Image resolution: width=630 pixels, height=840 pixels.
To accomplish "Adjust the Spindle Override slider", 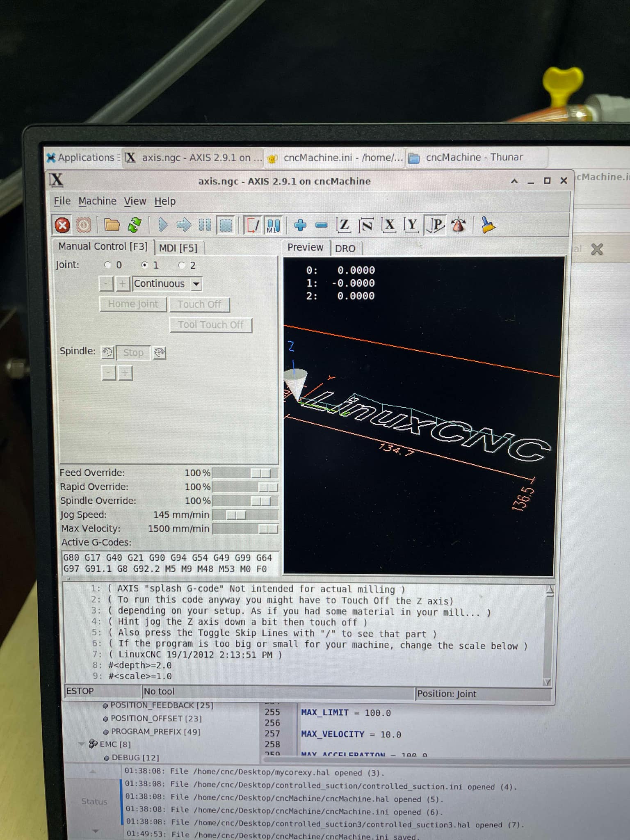I will 245,501.
